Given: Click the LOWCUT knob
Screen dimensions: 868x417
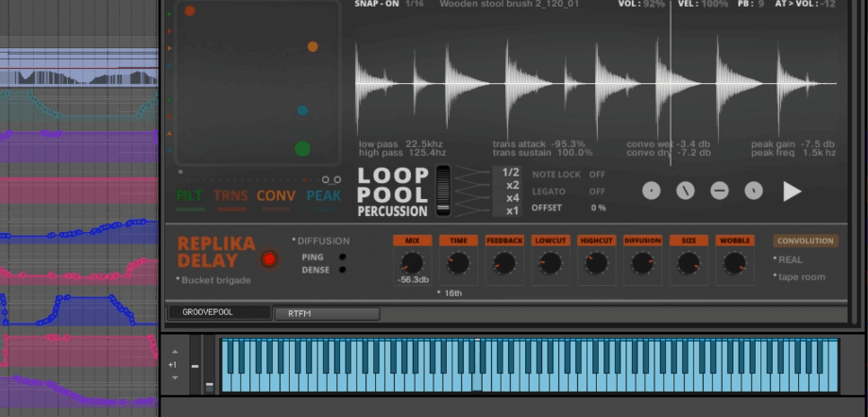Looking at the screenshot, I should tap(551, 263).
